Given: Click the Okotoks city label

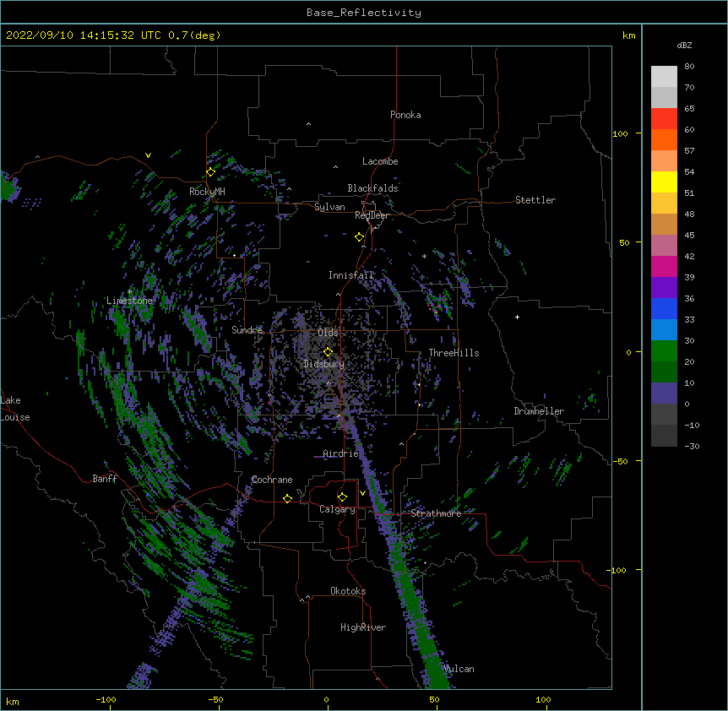Looking at the screenshot, I should (348, 591).
